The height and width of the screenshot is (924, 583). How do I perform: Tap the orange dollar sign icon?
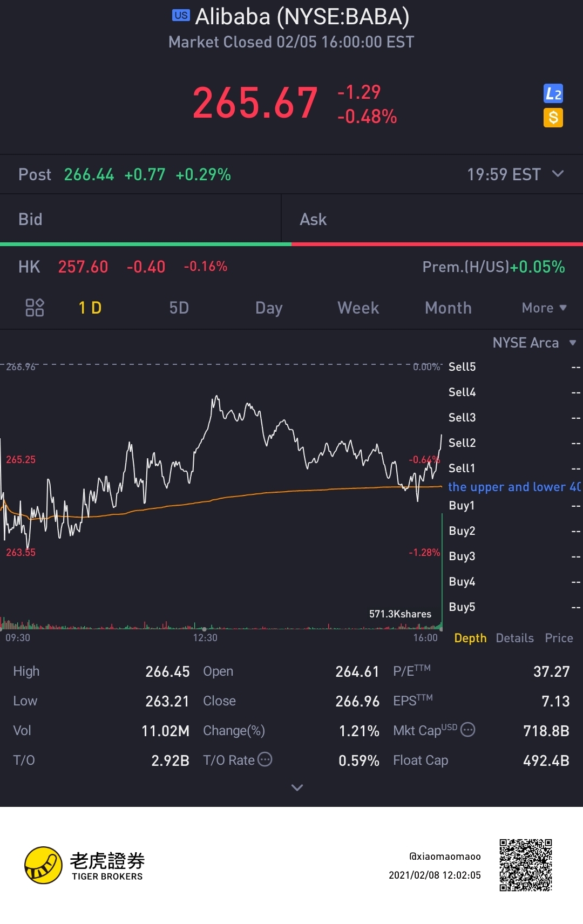(553, 118)
